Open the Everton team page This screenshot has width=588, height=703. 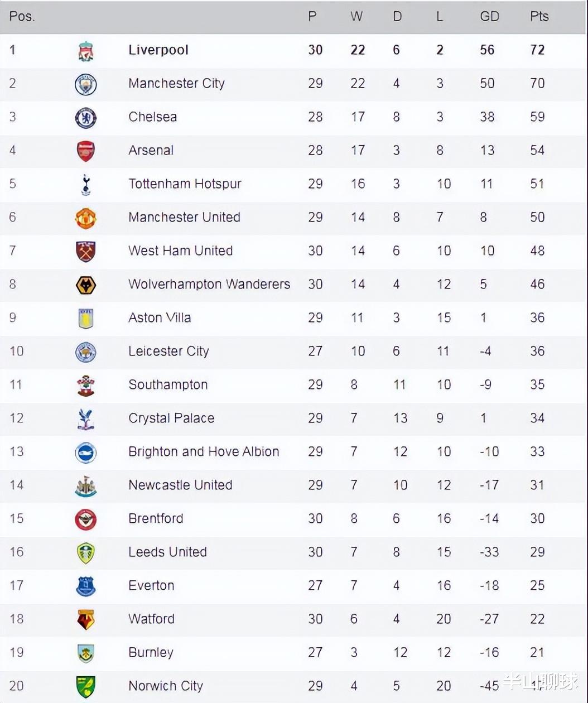(x=151, y=585)
